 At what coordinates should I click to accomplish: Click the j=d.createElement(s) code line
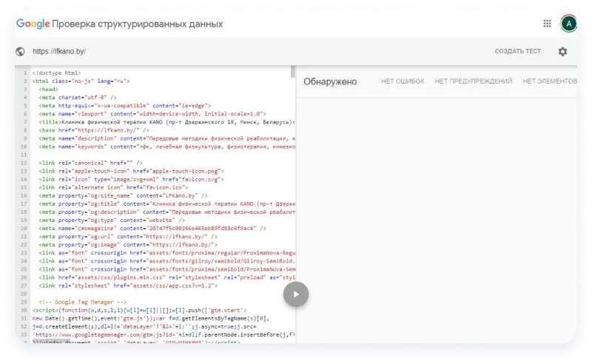click(144, 326)
